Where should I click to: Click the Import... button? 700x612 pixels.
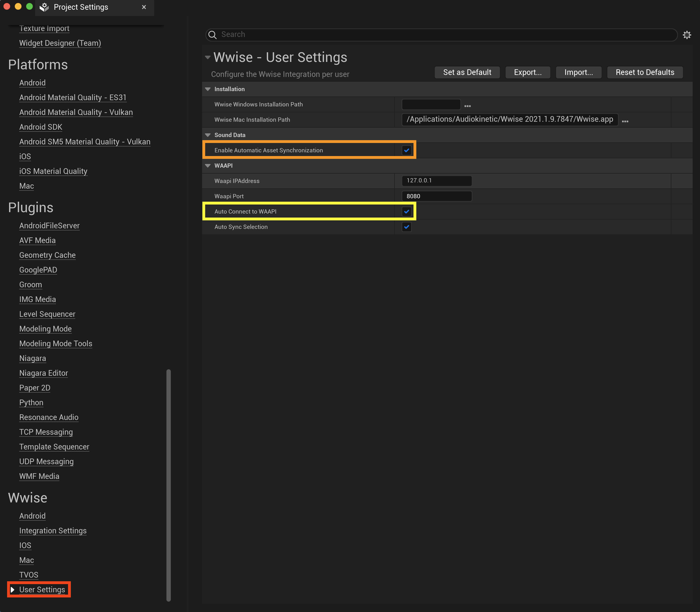click(x=579, y=72)
